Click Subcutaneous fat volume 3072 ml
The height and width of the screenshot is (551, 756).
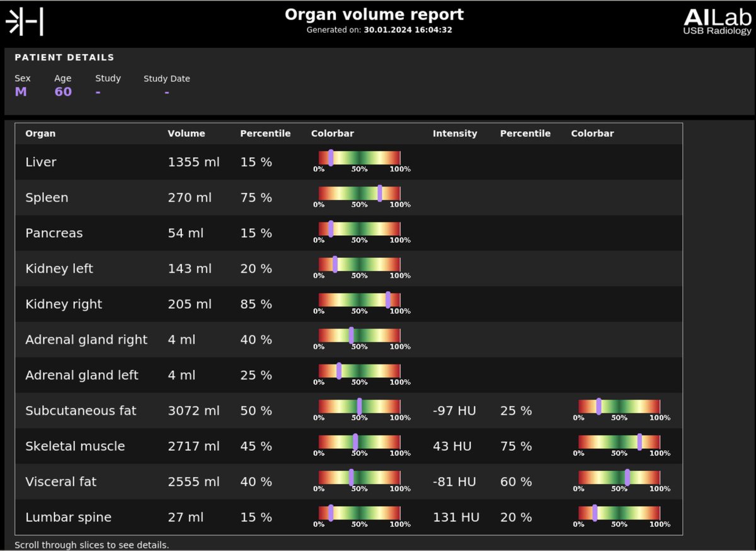pos(193,410)
